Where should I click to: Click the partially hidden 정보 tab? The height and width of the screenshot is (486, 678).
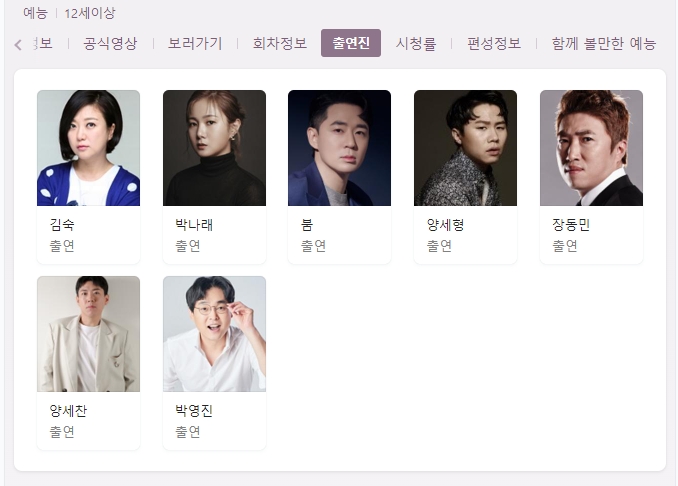click(43, 43)
